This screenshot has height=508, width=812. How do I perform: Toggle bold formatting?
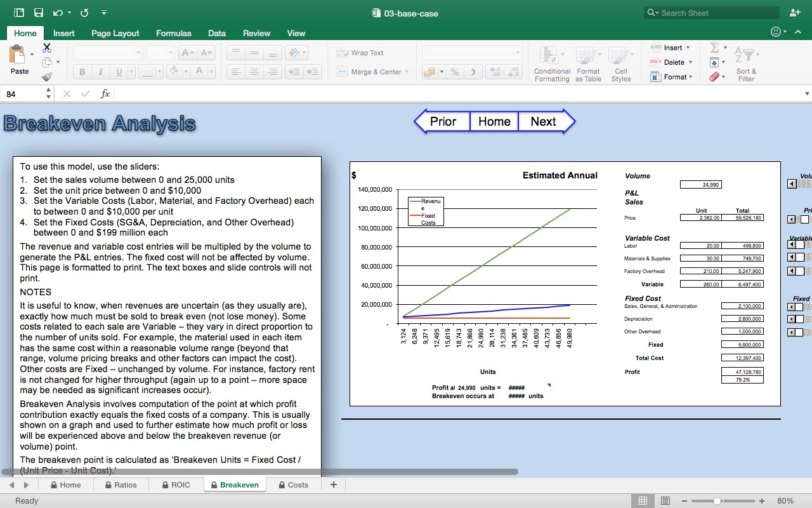[82, 71]
